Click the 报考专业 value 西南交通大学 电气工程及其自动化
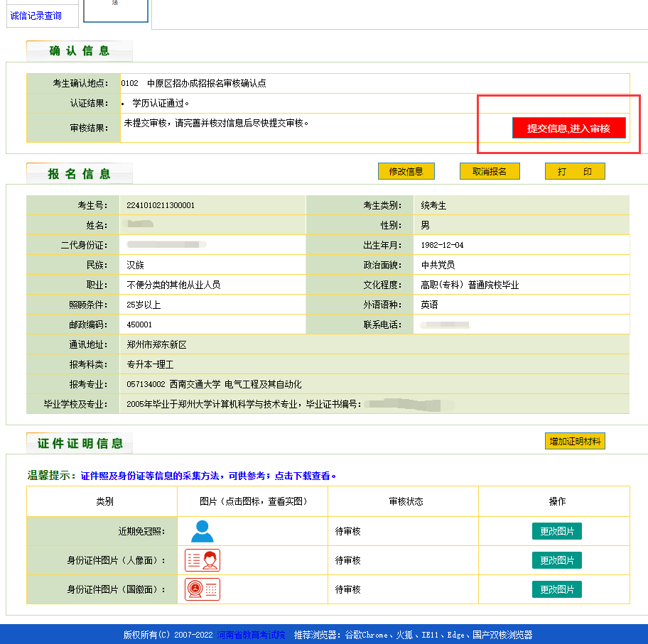648x644 pixels. tap(214, 384)
